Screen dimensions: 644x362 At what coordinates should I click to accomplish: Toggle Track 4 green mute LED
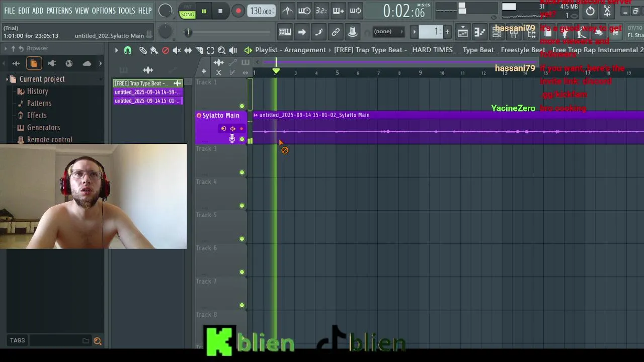[242, 206]
